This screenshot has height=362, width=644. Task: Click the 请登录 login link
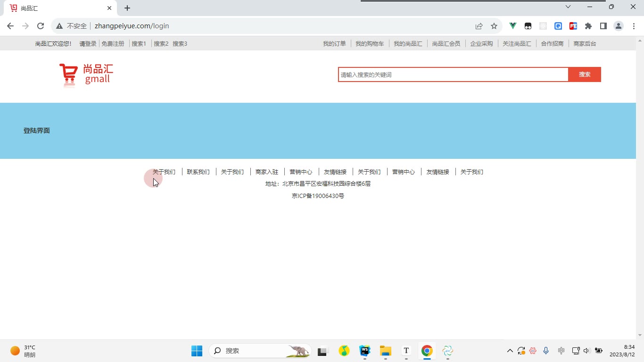88,43
